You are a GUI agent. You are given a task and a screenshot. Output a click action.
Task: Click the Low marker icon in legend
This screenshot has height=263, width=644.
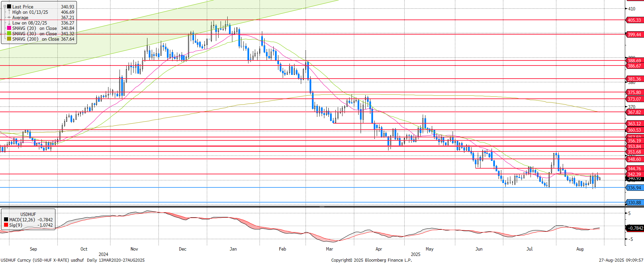click(x=9, y=23)
